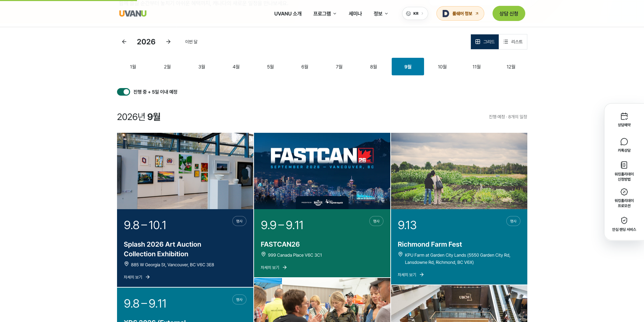Expand the 프로그램 menu

tap(325, 13)
